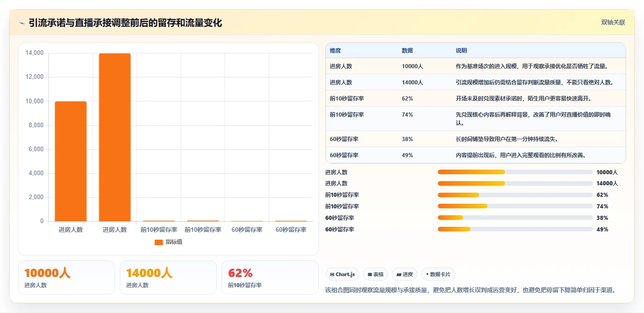The width and height of the screenshot is (644, 313).
Task: Open the 62% 前10秒留存率 data card
Action: pos(270,278)
